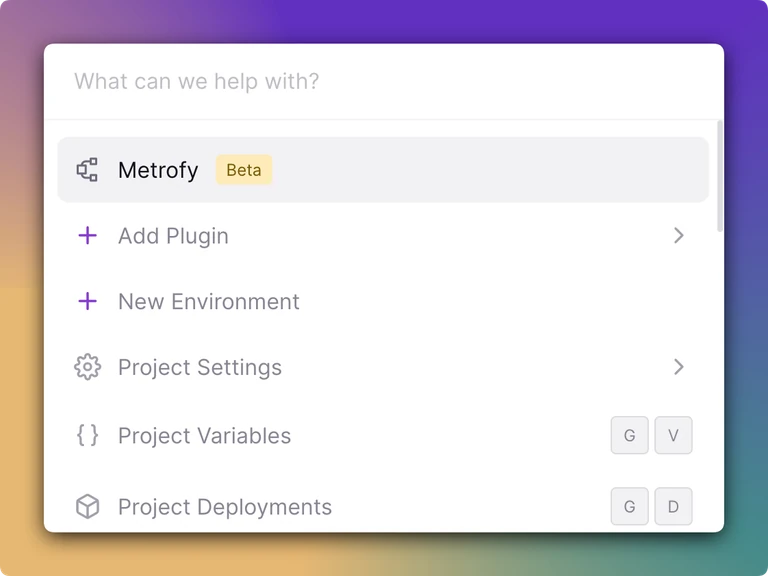Click the purple plus icon beside Add Plugin
Image resolution: width=768 pixels, height=576 pixels.
pos(88,236)
